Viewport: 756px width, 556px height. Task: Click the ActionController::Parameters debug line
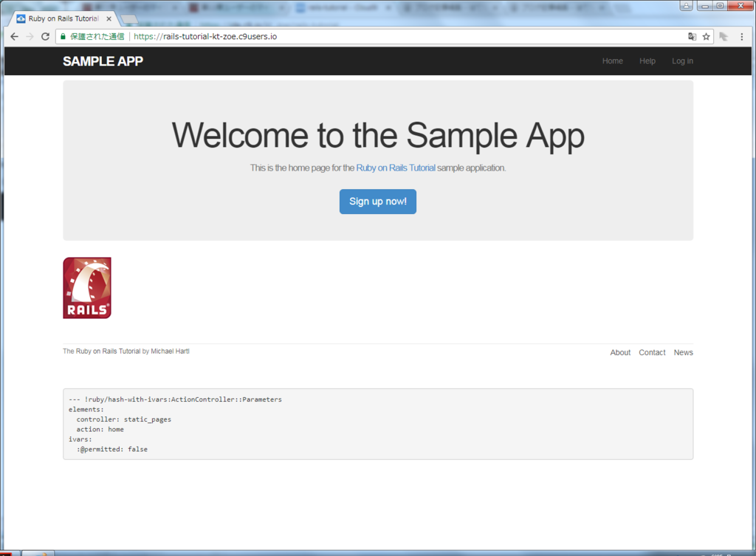tap(175, 399)
